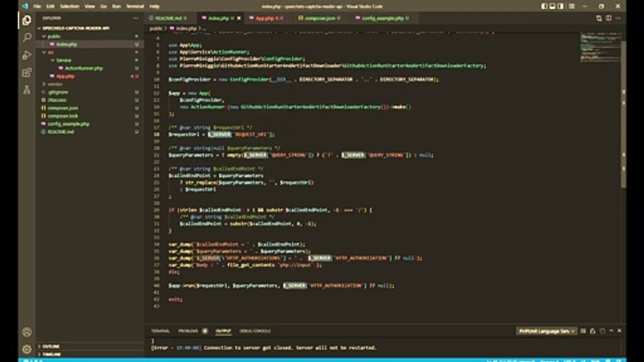Open the Manage gear icon

(x=27, y=349)
